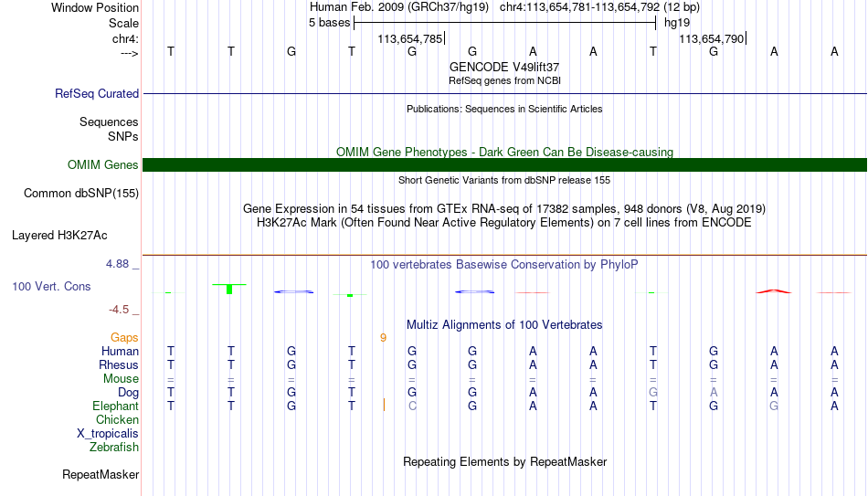Click the dark green OMIM Genes bar

click(505, 165)
